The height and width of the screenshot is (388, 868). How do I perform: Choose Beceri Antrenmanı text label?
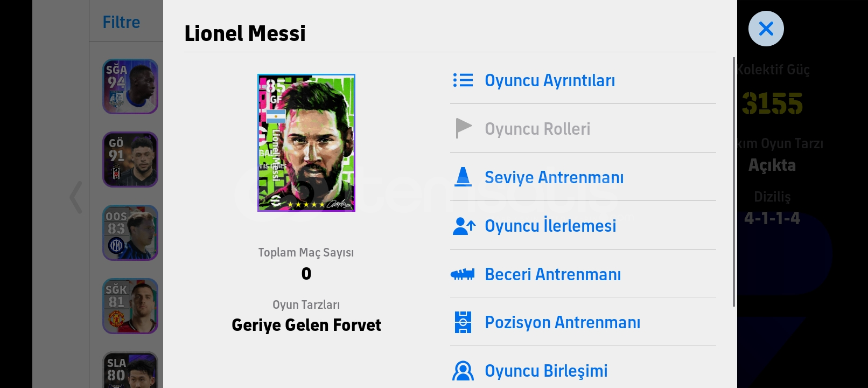552,274
